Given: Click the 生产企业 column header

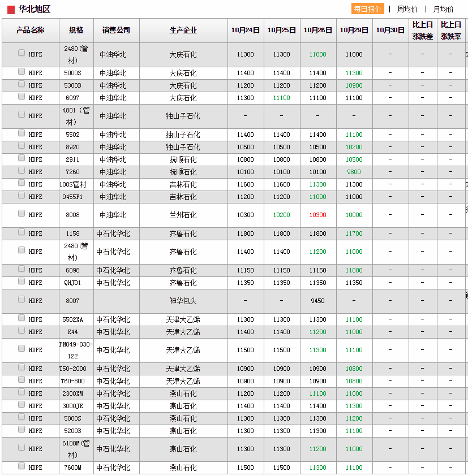Looking at the screenshot, I should tap(183, 30).
